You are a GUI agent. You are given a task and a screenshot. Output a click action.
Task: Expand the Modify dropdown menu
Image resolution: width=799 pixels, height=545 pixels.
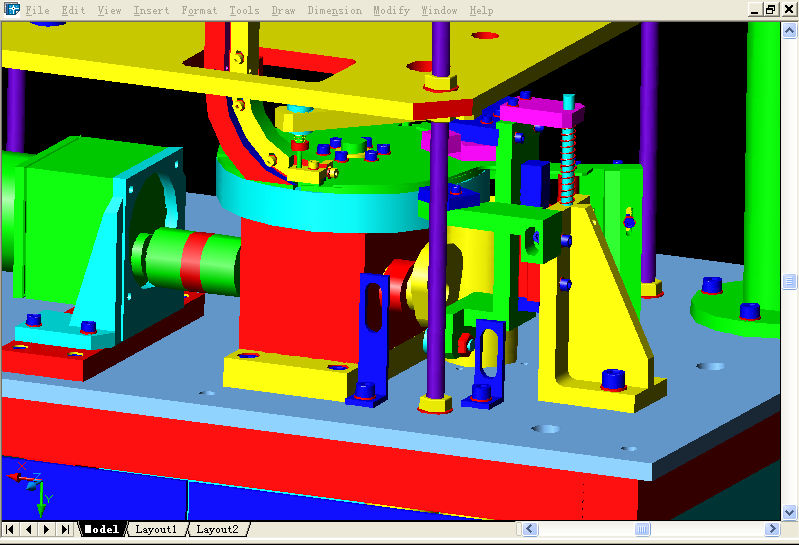(x=391, y=11)
